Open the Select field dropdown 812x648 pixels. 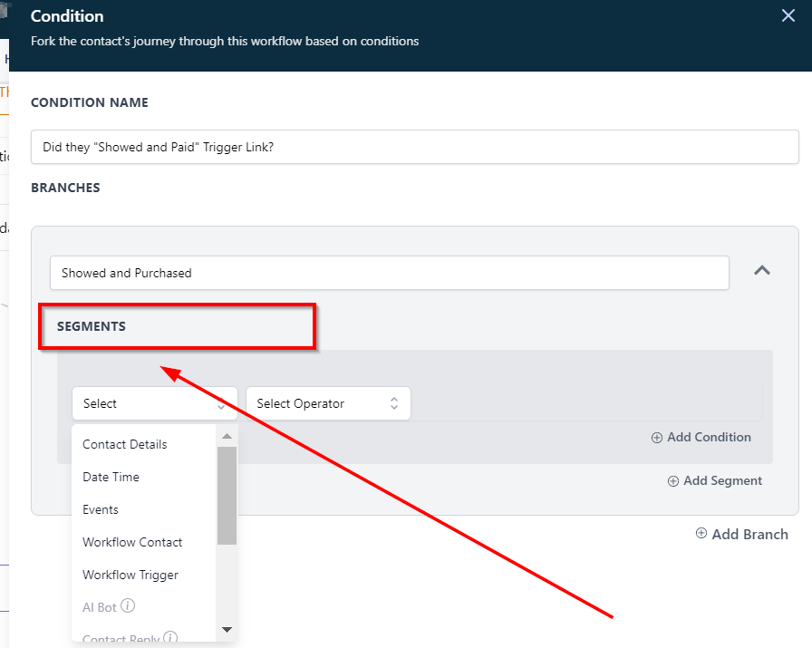point(154,403)
